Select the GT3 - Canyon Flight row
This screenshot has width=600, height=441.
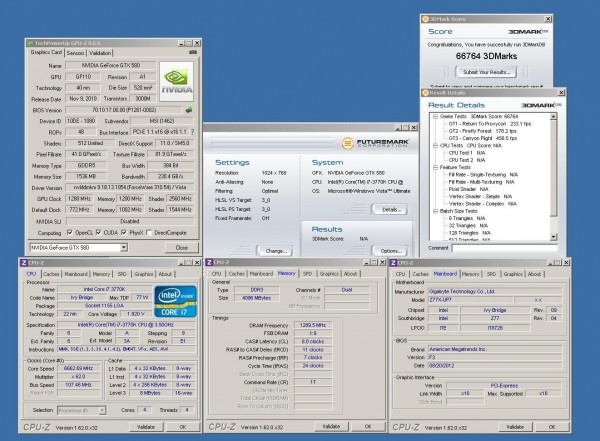click(483, 138)
